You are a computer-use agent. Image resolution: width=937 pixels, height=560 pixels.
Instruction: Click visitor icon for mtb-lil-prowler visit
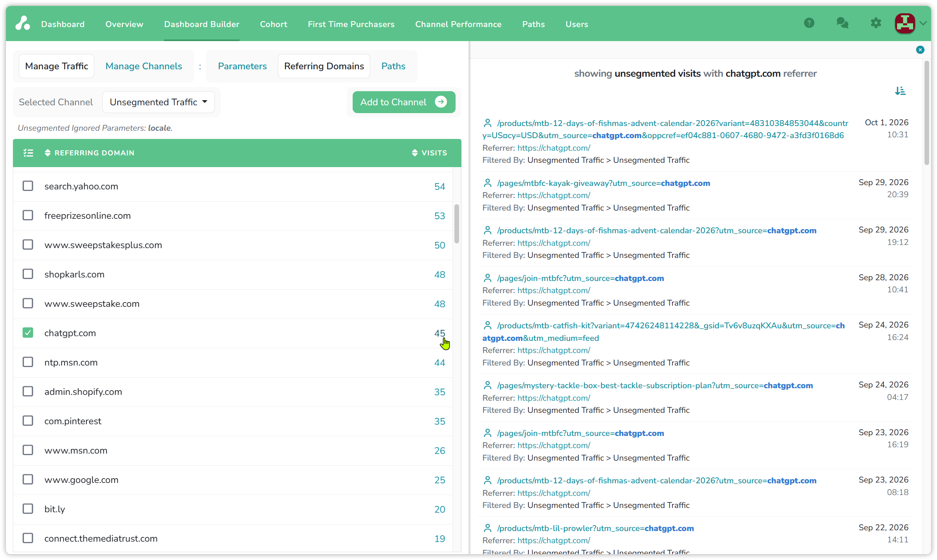coord(488,528)
